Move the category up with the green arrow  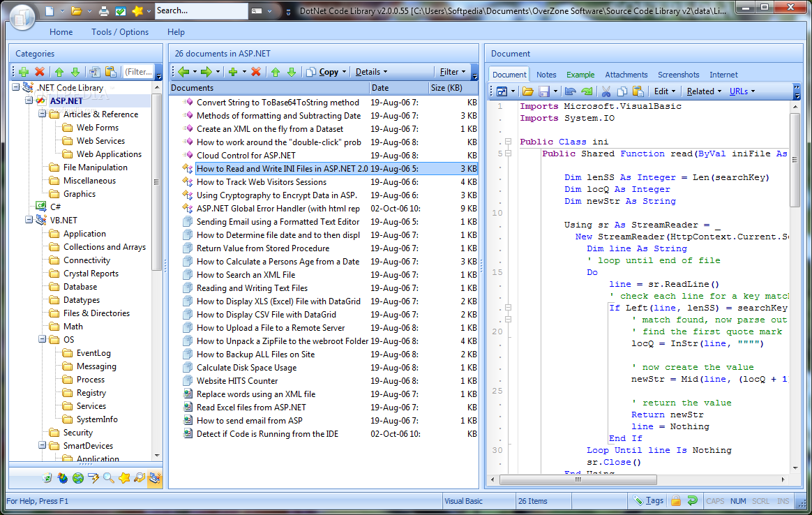[59, 72]
